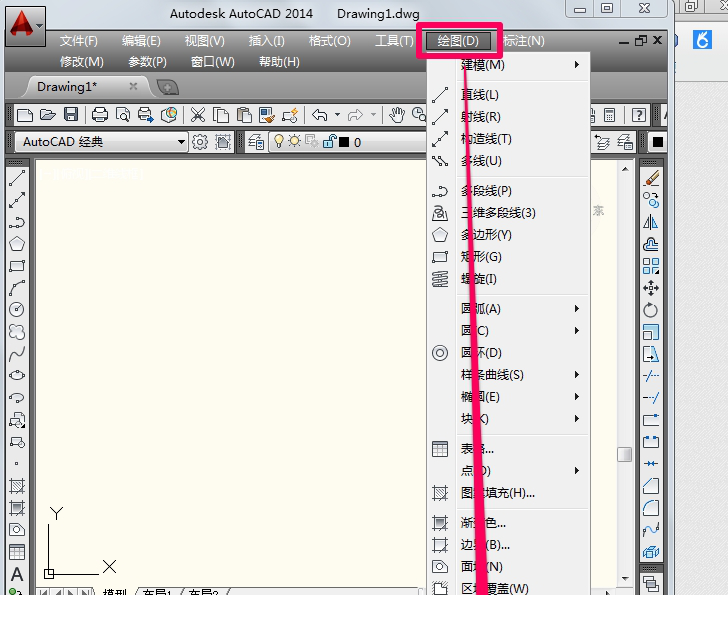Click the Workspace Settings gear icon
The image size is (728, 618).
coord(200,142)
